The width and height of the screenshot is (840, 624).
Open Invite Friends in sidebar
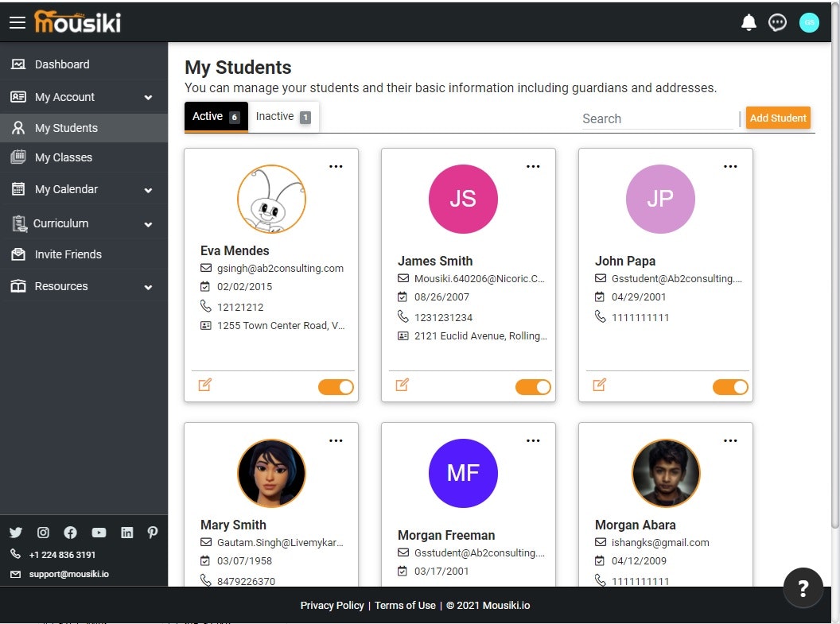pyautogui.click(x=84, y=254)
